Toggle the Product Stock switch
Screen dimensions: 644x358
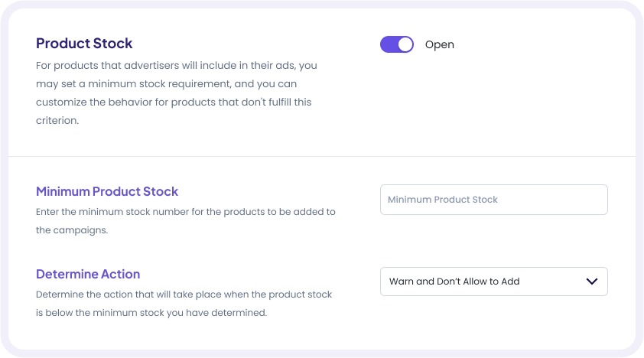point(396,44)
